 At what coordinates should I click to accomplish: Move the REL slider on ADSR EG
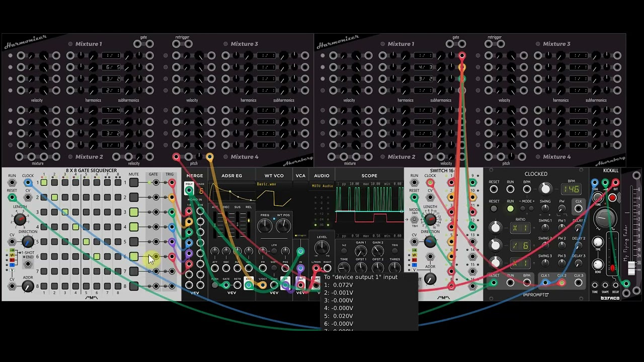click(248, 226)
